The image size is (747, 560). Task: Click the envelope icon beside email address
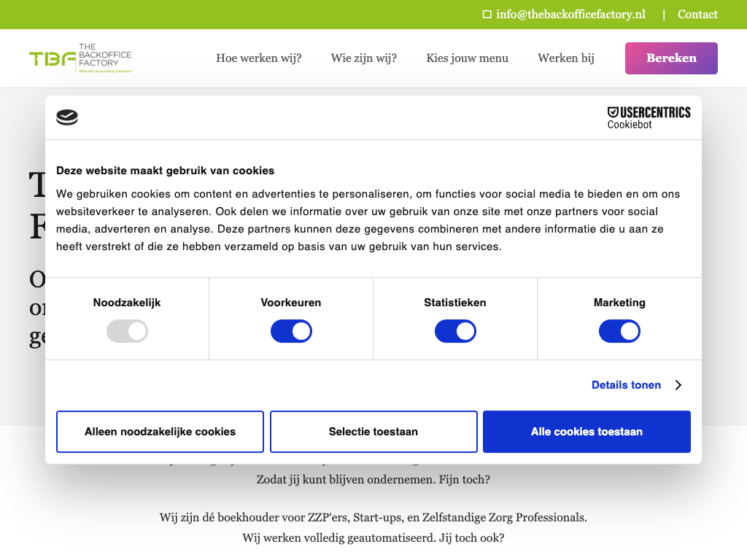pos(487,15)
